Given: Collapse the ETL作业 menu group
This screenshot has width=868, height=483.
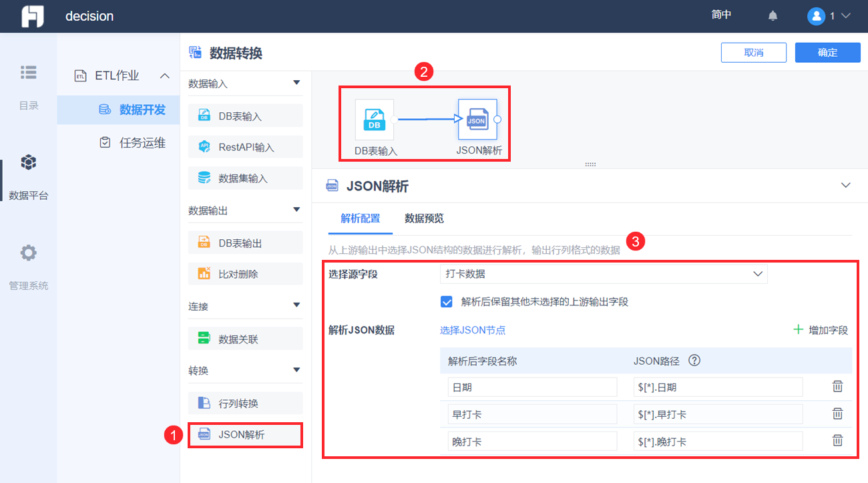Looking at the screenshot, I should [165, 75].
